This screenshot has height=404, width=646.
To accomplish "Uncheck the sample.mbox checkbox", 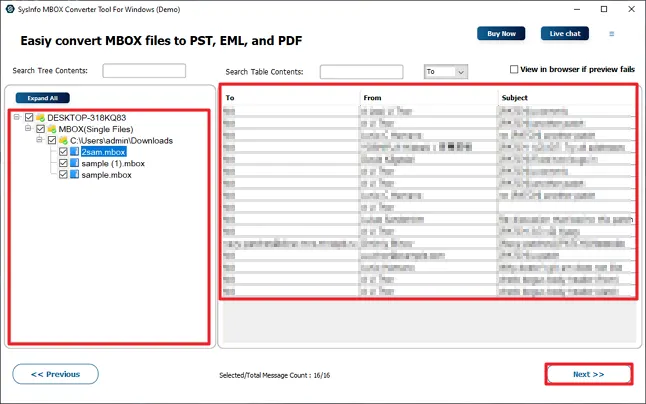I will (63, 175).
